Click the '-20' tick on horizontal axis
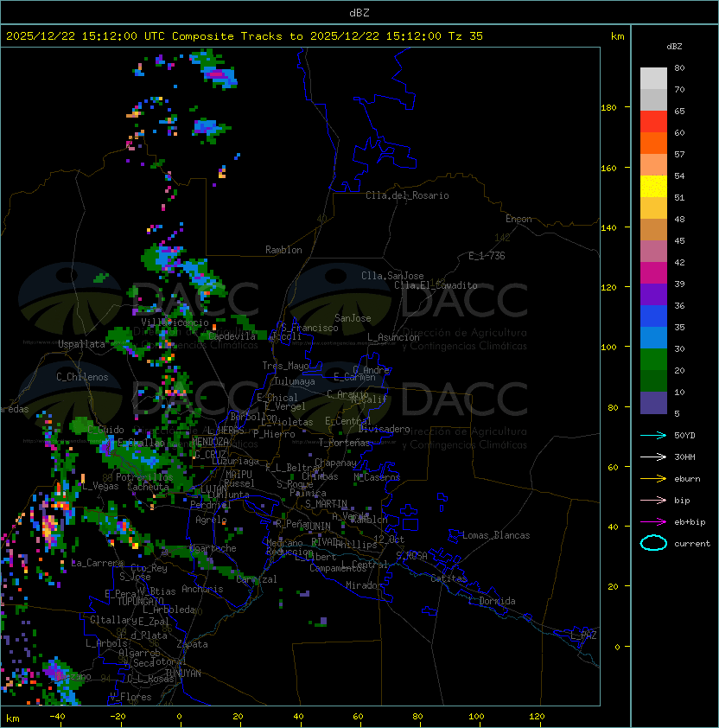Image resolution: width=719 pixels, height=728 pixels. click(118, 717)
